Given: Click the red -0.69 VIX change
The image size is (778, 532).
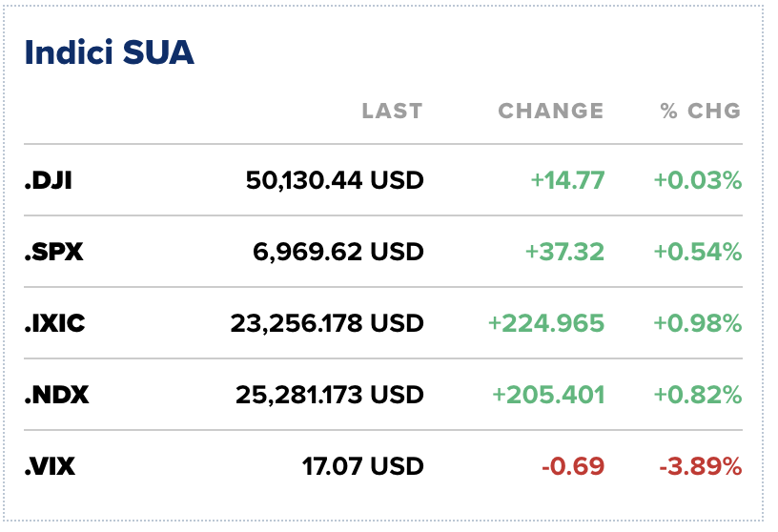Looking at the screenshot, I should [573, 466].
